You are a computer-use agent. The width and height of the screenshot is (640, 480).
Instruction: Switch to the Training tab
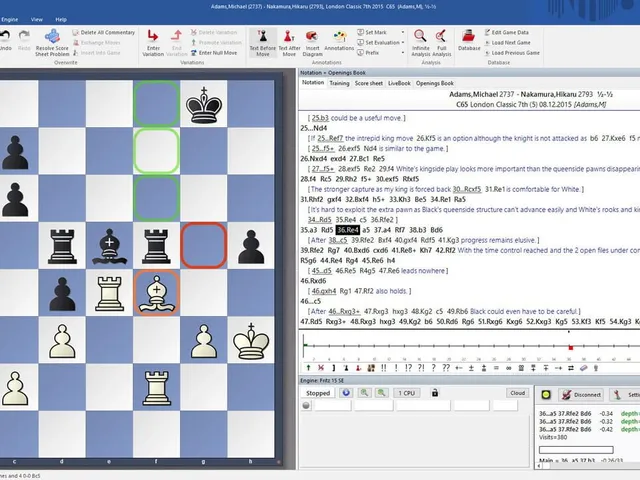[339, 83]
